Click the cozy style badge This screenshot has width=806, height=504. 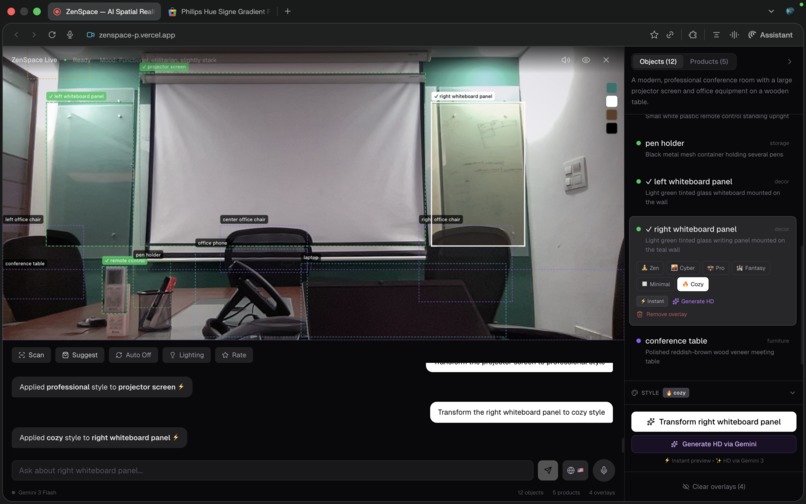[x=676, y=393]
